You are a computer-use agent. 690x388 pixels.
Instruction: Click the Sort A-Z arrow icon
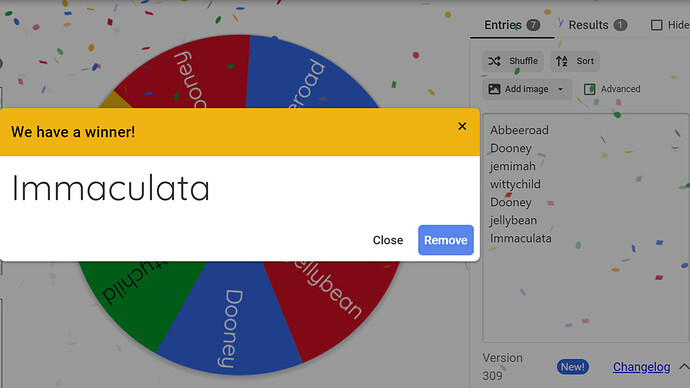(562, 61)
